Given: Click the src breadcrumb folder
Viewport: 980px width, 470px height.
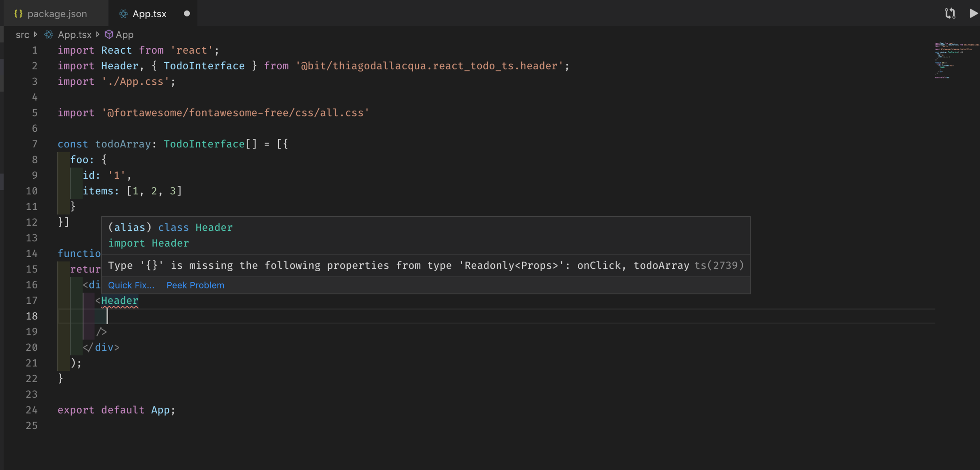Looking at the screenshot, I should click(x=22, y=35).
